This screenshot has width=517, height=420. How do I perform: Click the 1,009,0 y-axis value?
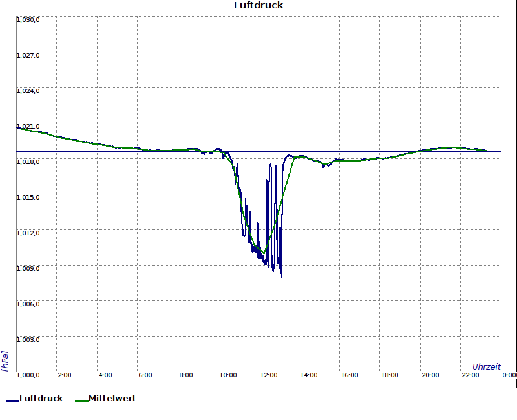click(28, 269)
